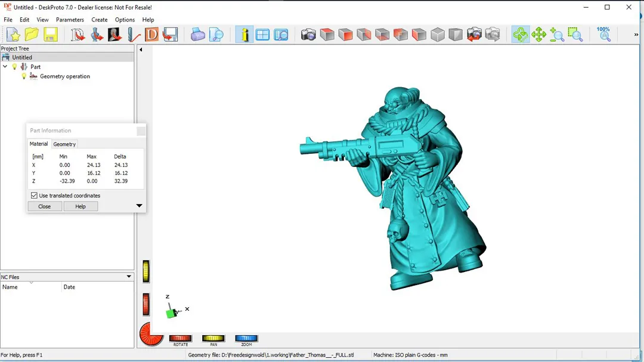Open the Edit menu
Viewport: 644px width, 362px height.
[24, 20]
